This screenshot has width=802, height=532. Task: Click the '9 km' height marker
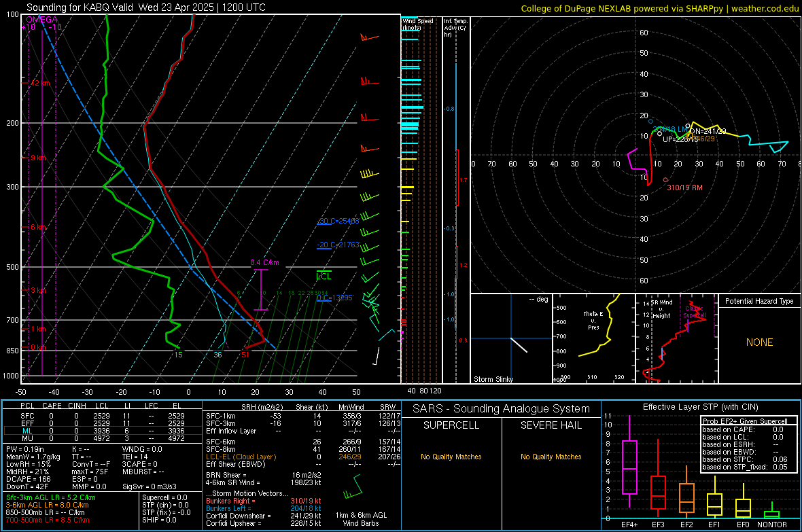pyautogui.click(x=38, y=158)
